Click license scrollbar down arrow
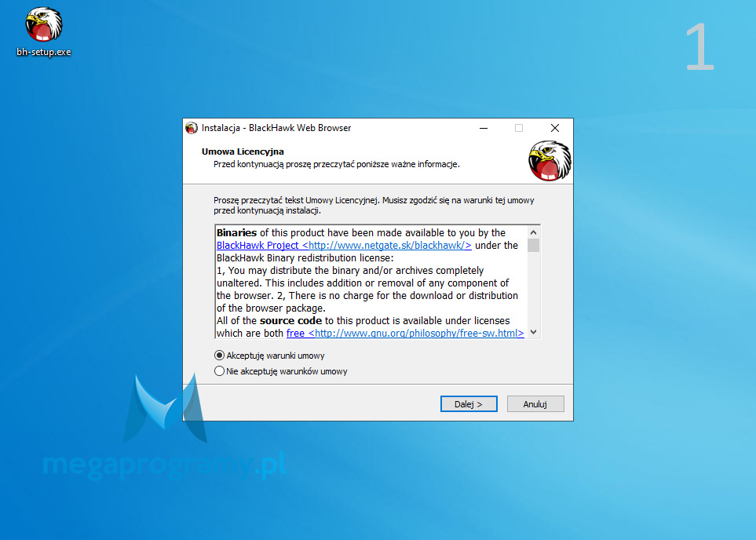 click(533, 332)
